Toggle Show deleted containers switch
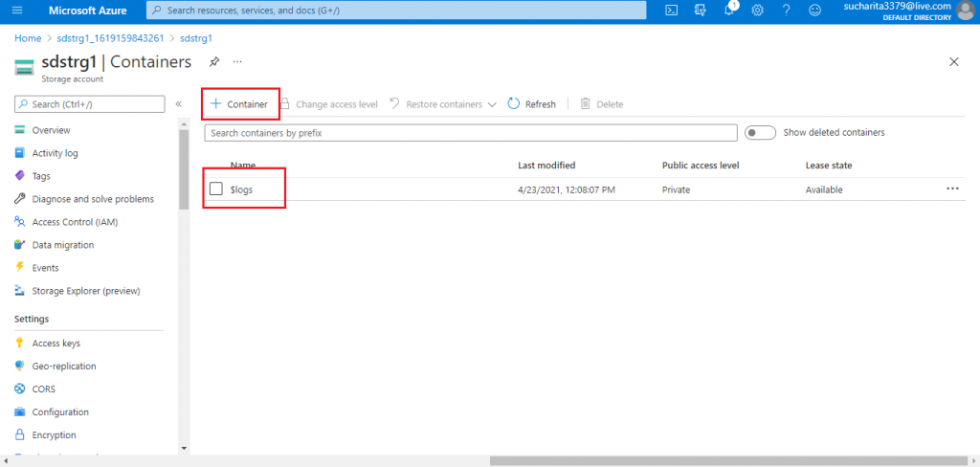Screen dimensions: 980x467 760,132
